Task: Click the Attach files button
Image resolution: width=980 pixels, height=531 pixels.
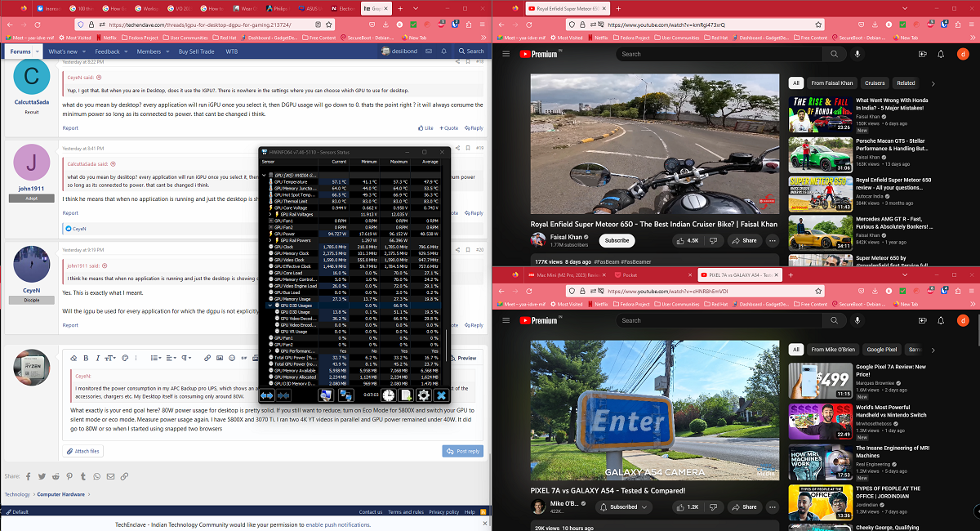Action: [x=83, y=451]
